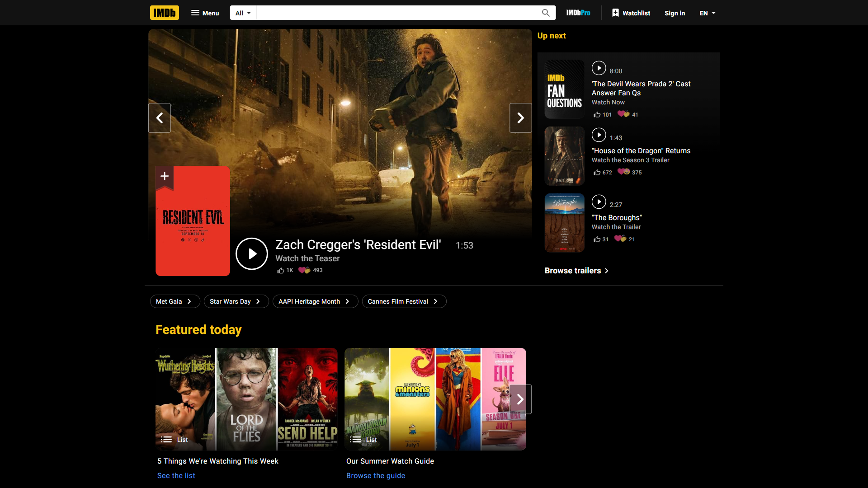Screen dimensions: 868x488
Task: Open Browse trailers
Action: [576, 271]
